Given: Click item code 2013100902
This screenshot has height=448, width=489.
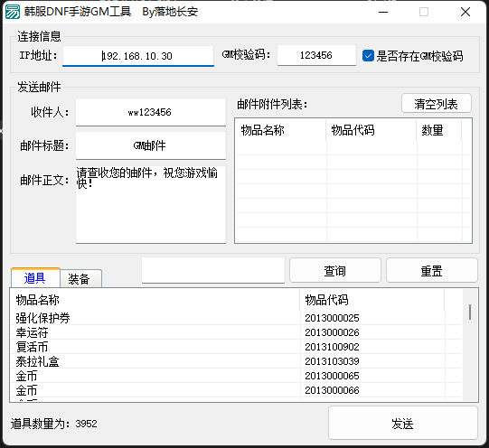Looking at the screenshot, I should (x=332, y=347).
